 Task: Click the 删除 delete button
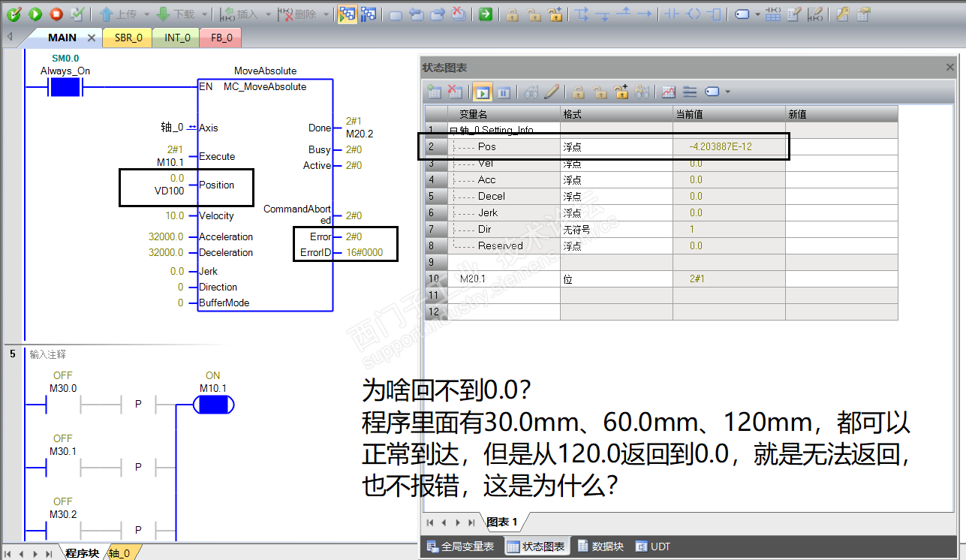tap(296, 14)
